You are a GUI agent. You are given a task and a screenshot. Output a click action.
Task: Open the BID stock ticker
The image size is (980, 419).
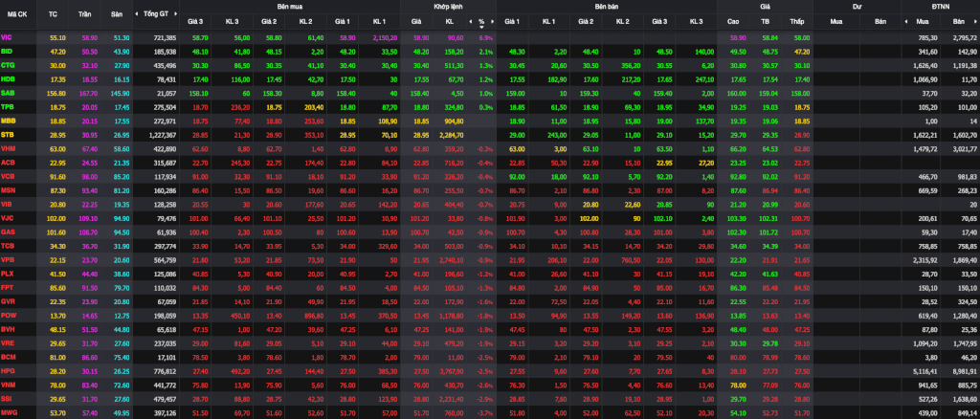[7, 52]
